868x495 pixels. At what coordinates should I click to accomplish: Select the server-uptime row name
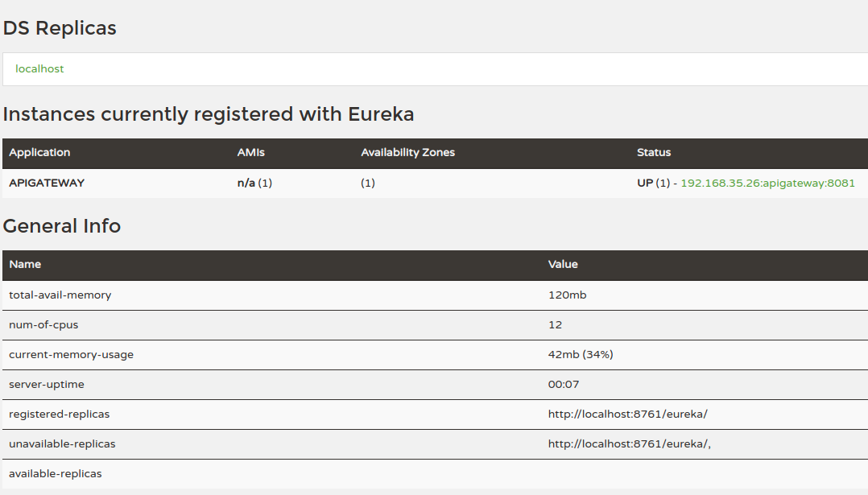tap(47, 385)
